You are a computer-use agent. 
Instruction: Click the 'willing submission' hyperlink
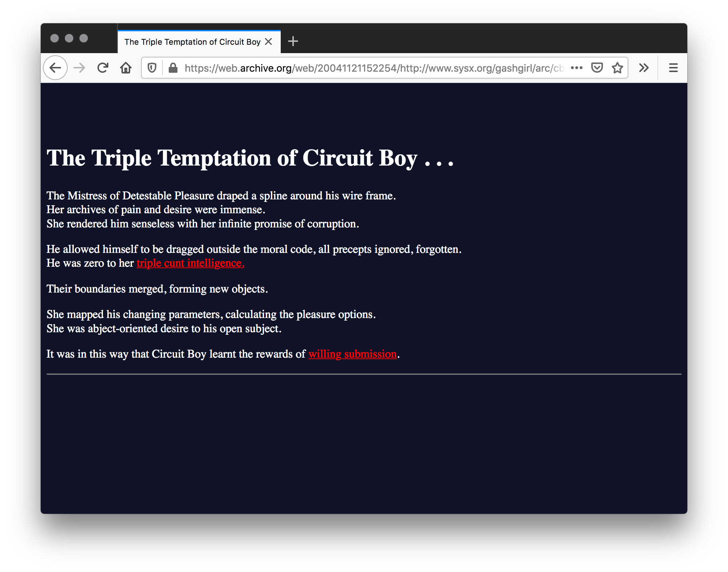click(353, 353)
